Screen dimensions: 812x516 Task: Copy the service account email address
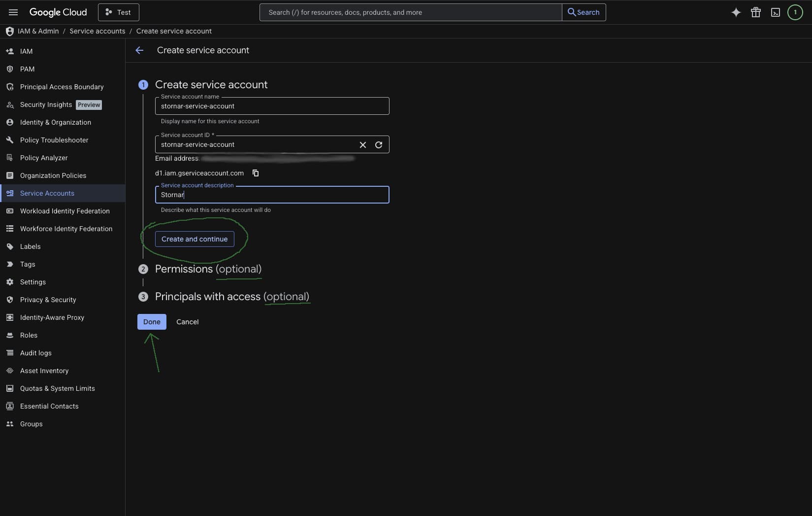click(x=256, y=173)
